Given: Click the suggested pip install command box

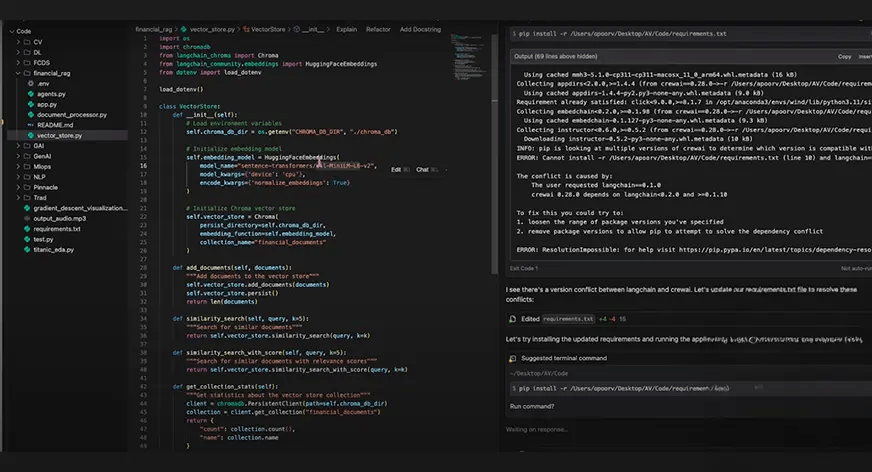Looking at the screenshot, I should (x=690, y=389).
